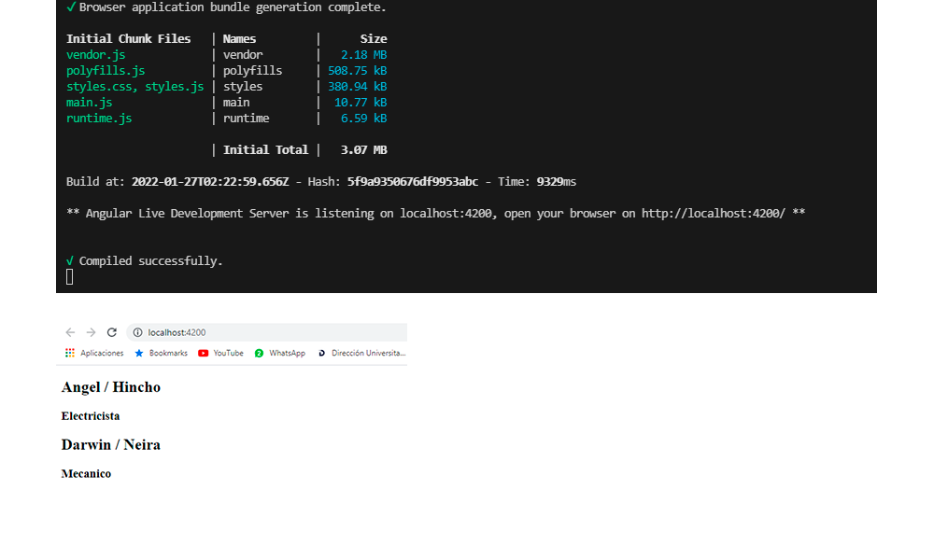Open the Aplicaciones apps grid icon

70,353
